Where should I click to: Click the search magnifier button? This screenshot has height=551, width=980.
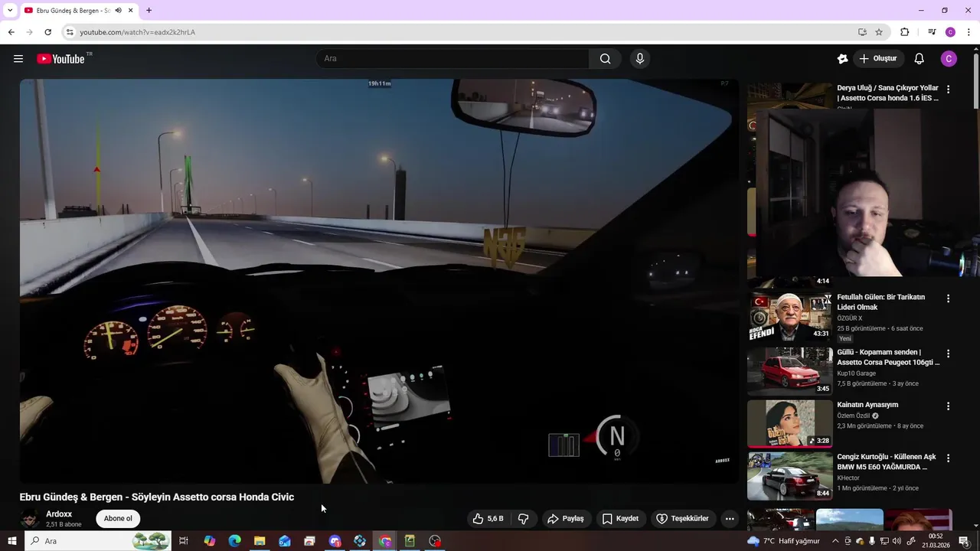tap(605, 59)
